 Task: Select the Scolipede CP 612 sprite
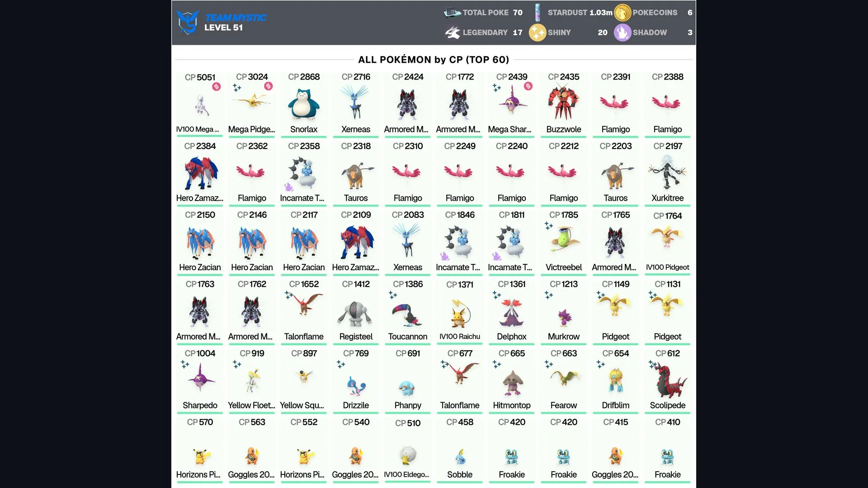coord(670,381)
